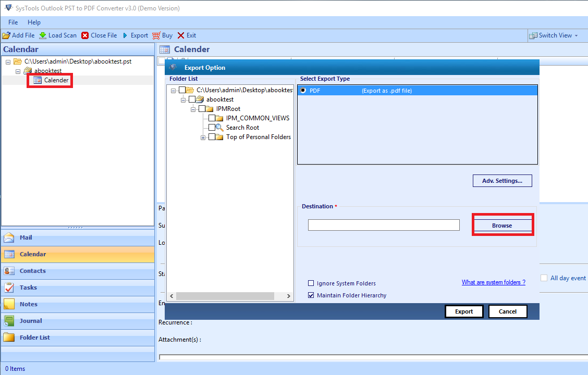Select the Calender item in left tree
The width and height of the screenshot is (588, 375).
pyautogui.click(x=56, y=80)
